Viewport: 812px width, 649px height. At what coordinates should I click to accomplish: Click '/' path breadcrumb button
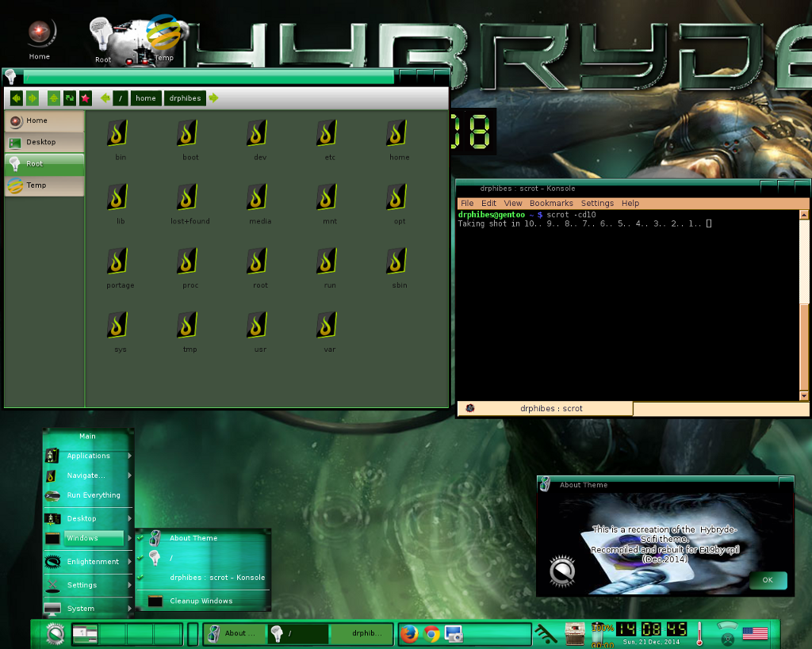(x=121, y=97)
